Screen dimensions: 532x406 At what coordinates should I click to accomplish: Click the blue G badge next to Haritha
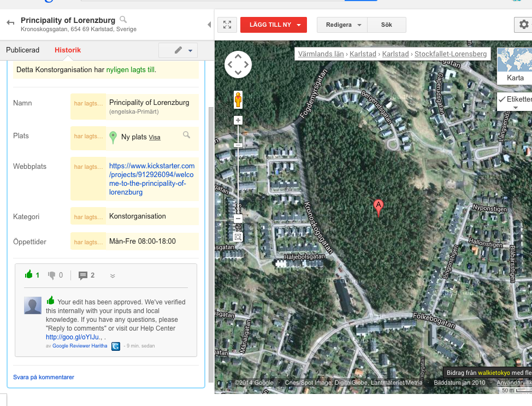[x=116, y=346]
